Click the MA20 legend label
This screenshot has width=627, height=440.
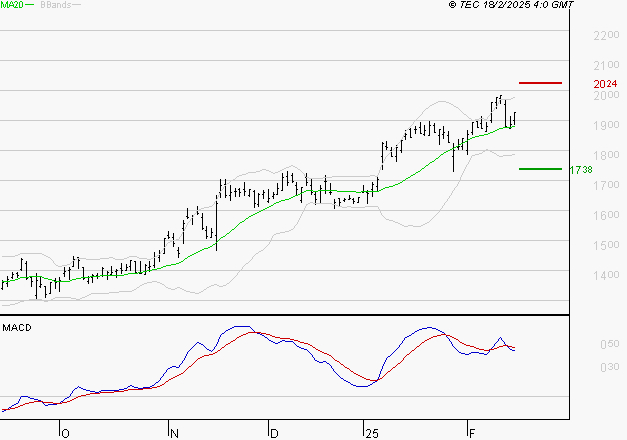pyautogui.click(x=12, y=5)
